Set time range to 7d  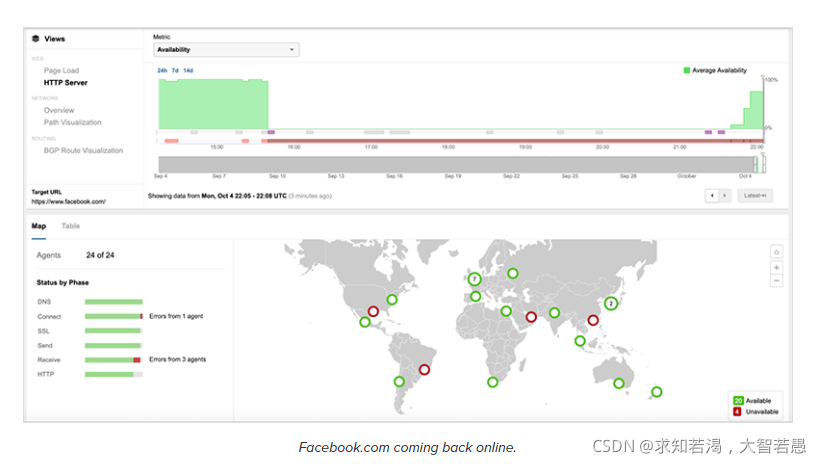(x=175, y=70)
